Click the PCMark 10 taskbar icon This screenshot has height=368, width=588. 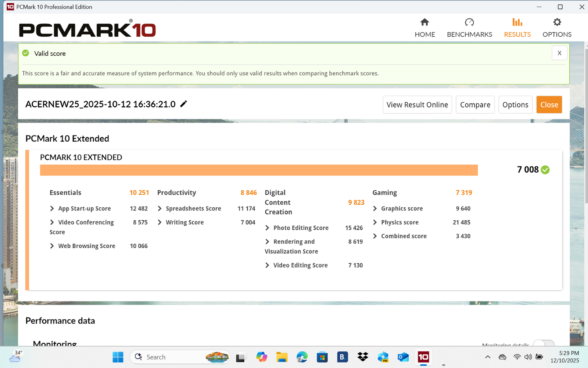point(423,357)
